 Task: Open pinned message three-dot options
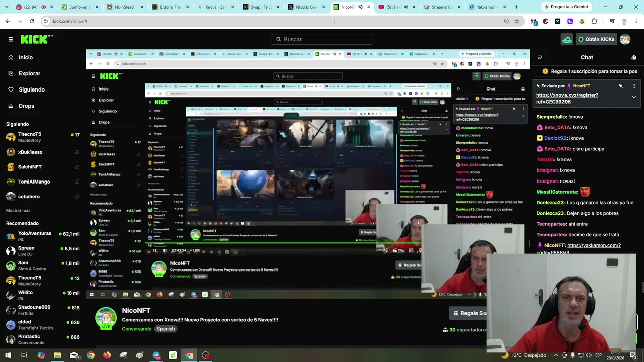click(x=634, y=86)
